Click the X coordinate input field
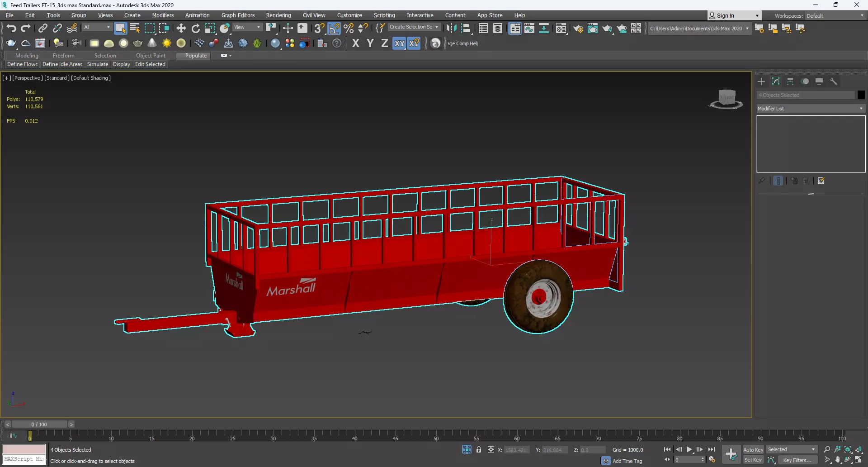Image resolution: width=868 pixels, height=467 pixels. [518, 450]
